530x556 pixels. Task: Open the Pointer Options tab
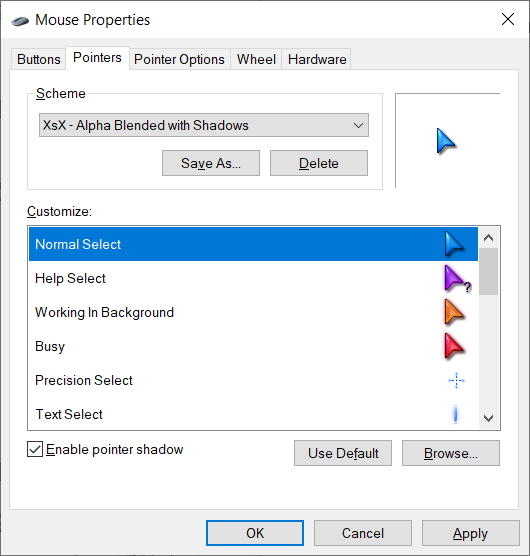[179, 59]
